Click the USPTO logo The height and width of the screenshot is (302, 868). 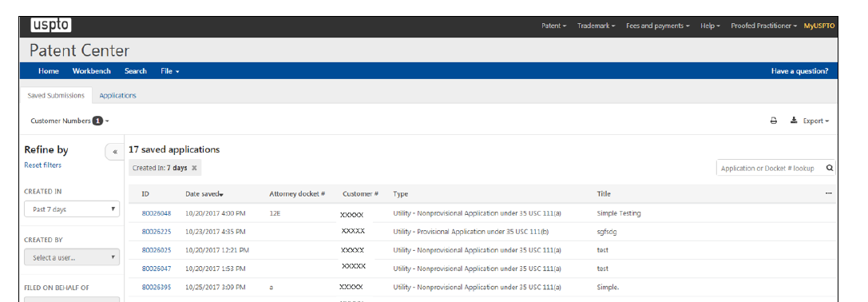tap(51, 26)
